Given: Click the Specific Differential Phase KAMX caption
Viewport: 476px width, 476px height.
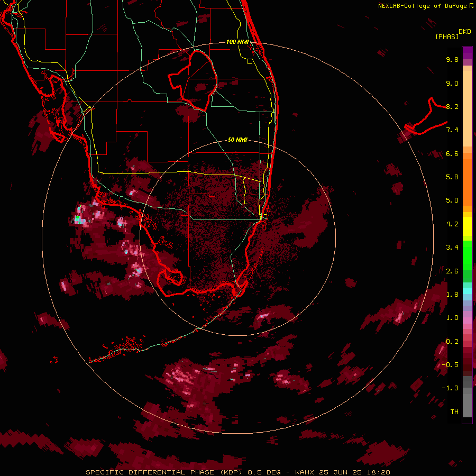Looking at the screenshot, I should point(237,472).
